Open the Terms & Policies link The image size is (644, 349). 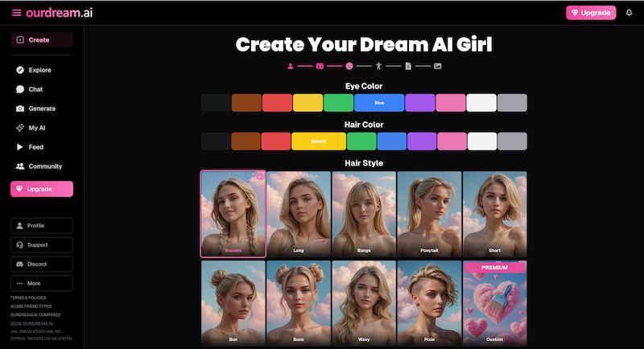tap(28, 298)
